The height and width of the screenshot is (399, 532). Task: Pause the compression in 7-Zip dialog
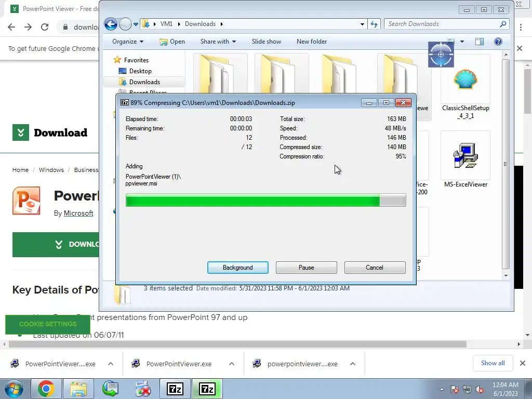[306, 268]
